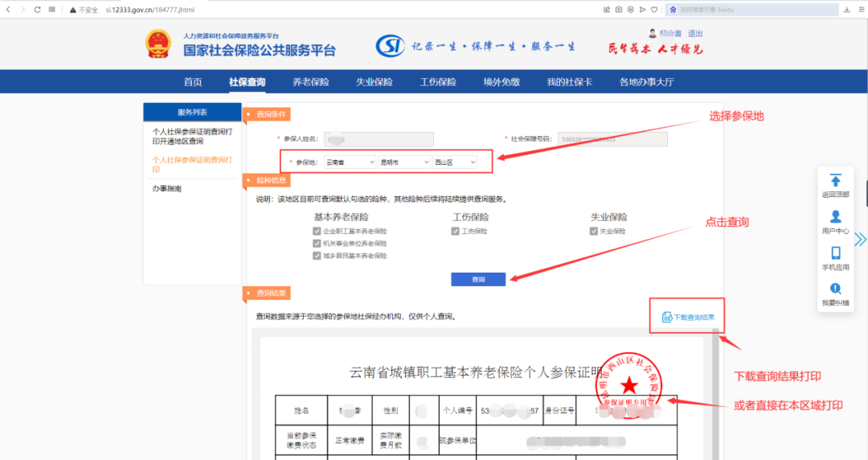868x460 pixels.
Task: Open 我的社保卡 in the navigation bar
Action: [569, 82]
